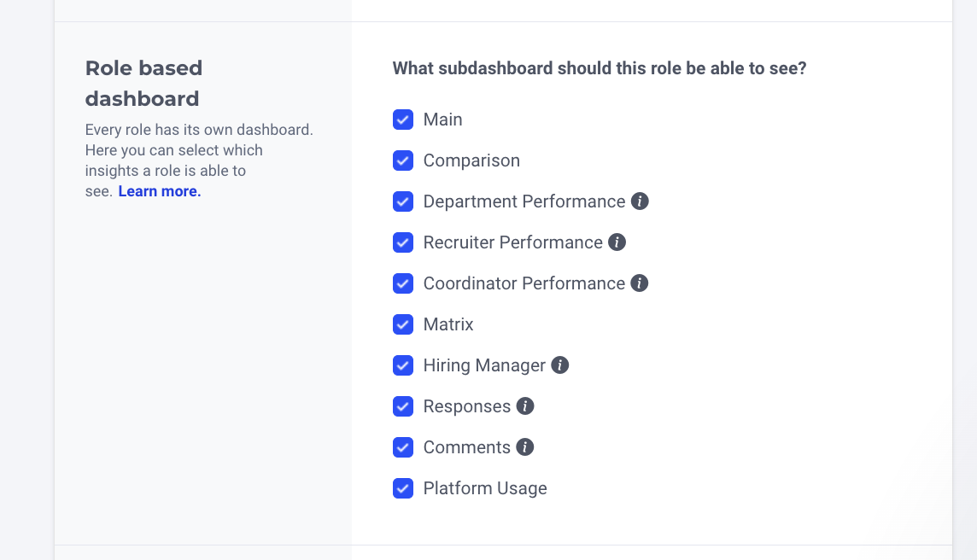Viewport: 977px width, 560px height.
Task: Uncheck the Comparison checkbox
Action: pos(403,160)
